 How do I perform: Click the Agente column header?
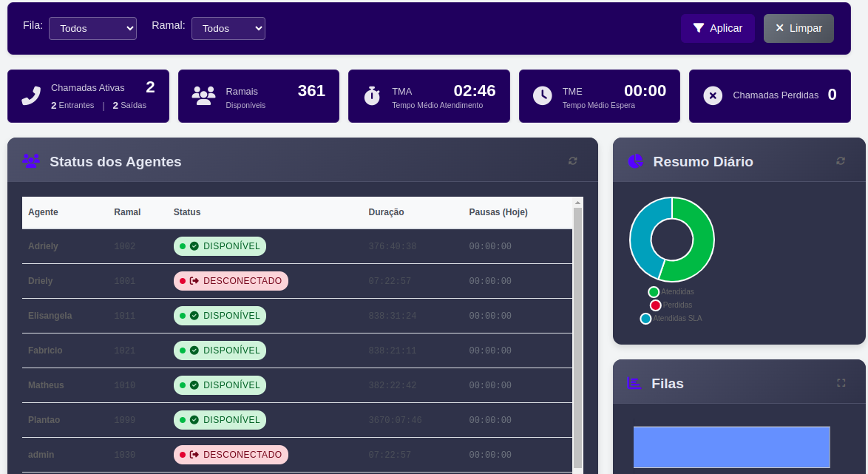pyautogui.click(x=43, y=212)
